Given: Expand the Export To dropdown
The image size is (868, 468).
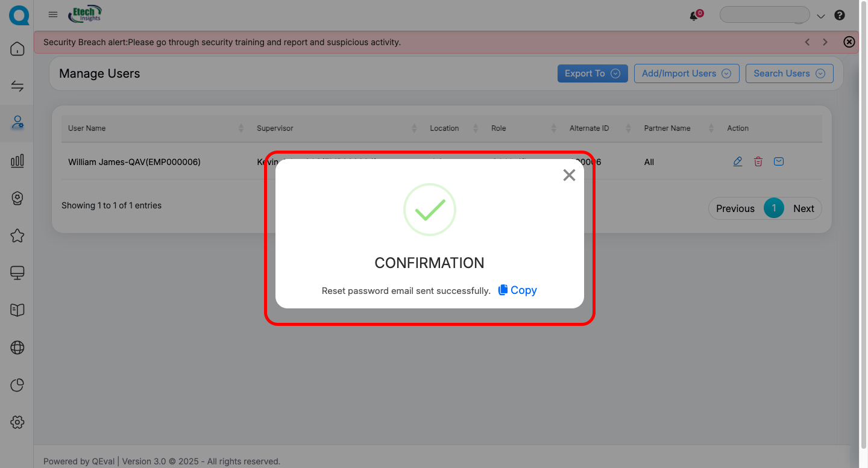Looking at the screenshot, I should pyautogui.click(x=592, y=73).
